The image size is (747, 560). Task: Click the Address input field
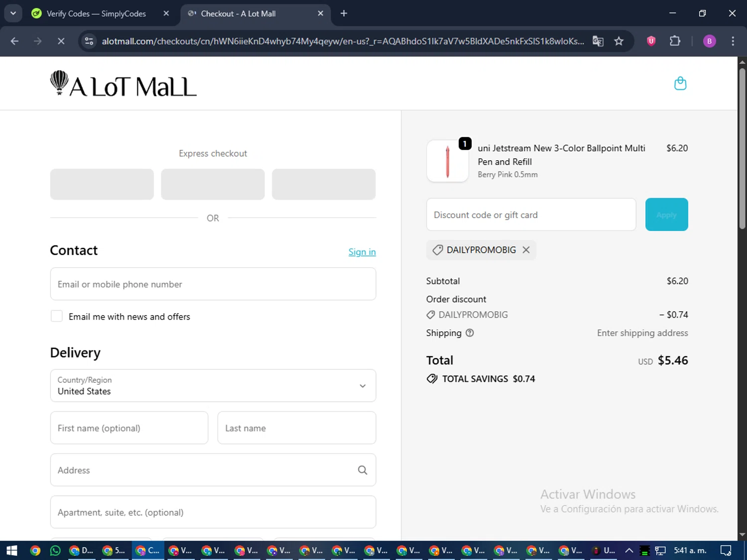click(213, 470)
